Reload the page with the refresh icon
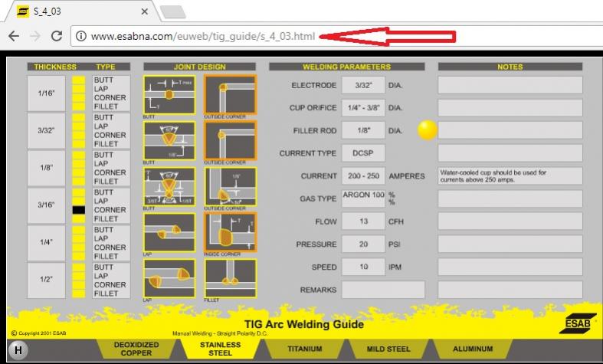This screenshot has height=364, width=603. pyautogui.click(x=56, y=36)
